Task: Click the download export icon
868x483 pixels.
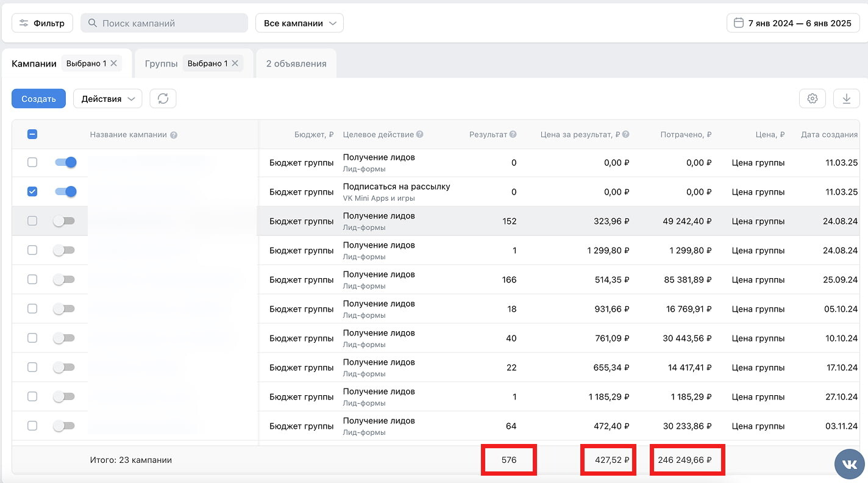Action: (x=847, y=99)
